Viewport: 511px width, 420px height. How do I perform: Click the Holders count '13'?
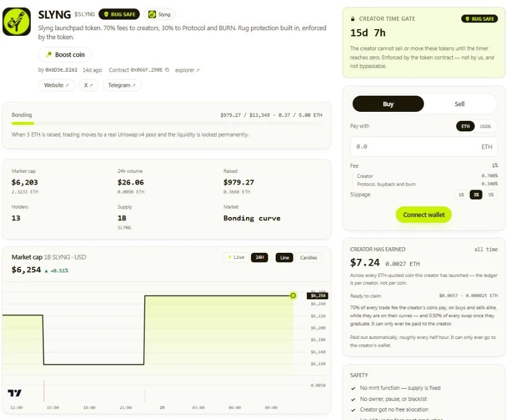(16, 218)
